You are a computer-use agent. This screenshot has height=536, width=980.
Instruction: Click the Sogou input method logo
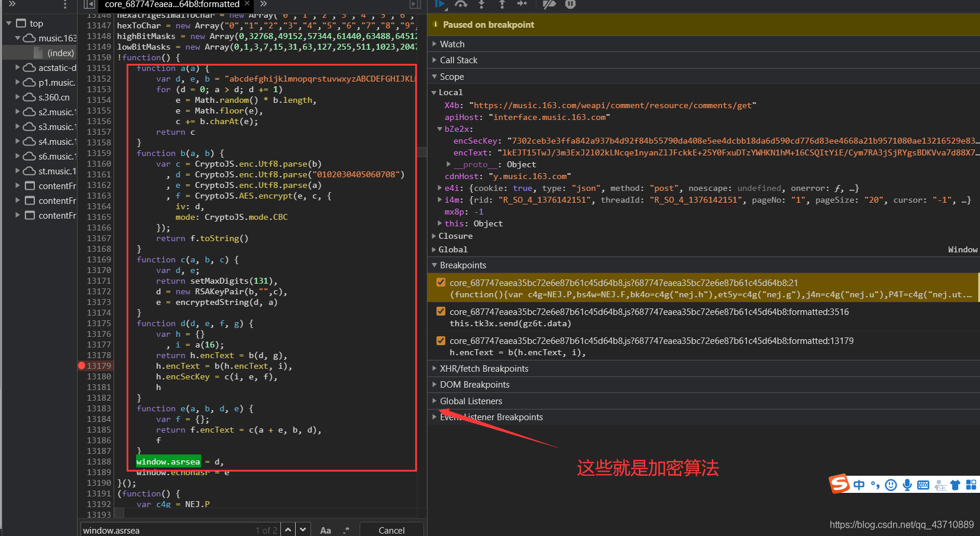[839, 484]
